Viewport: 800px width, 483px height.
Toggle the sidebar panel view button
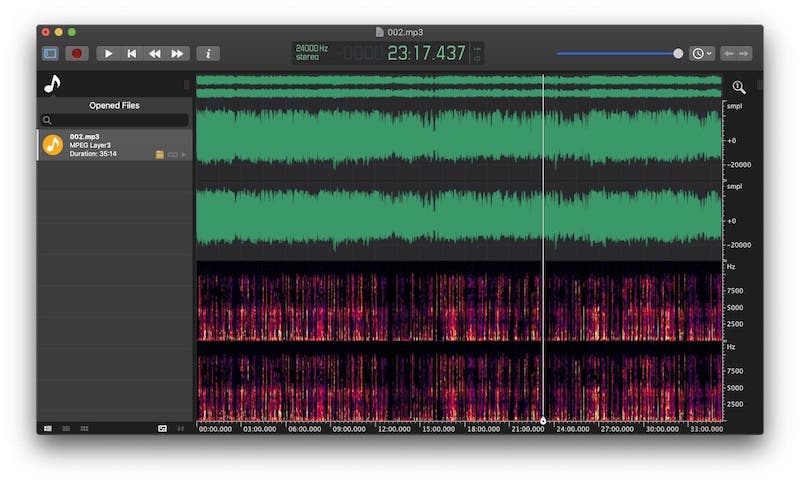pos(51,53)
